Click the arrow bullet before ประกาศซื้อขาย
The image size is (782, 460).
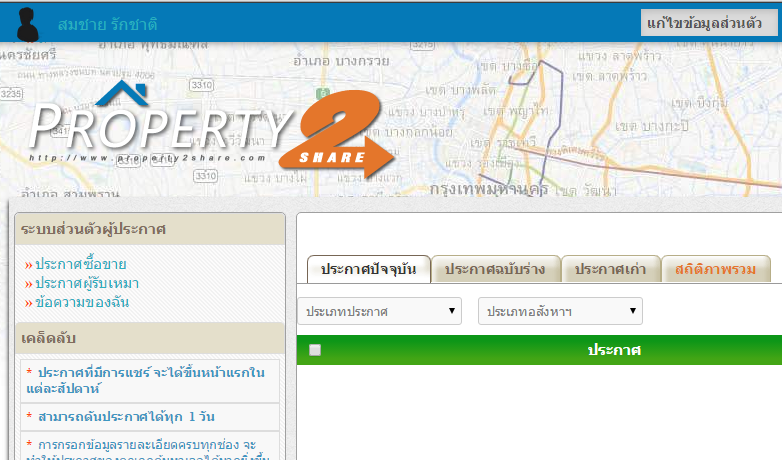pyautogui.click(x=28, y=265)
